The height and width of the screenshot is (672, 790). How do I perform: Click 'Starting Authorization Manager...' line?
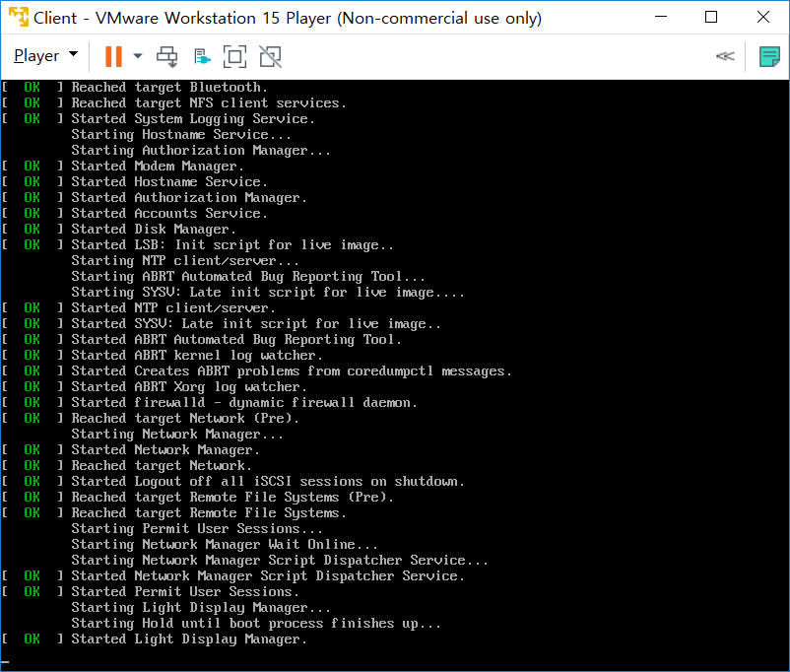[201, 150]
